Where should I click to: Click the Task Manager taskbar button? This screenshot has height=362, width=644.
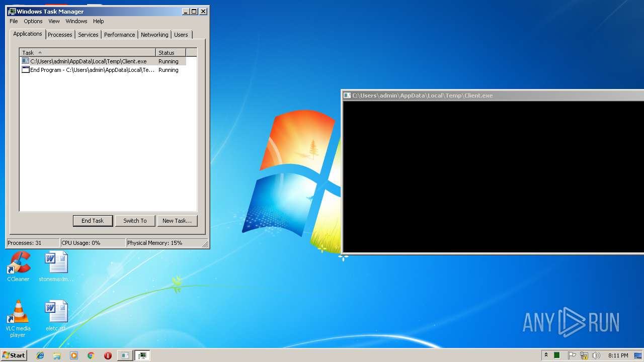(142, 355)
